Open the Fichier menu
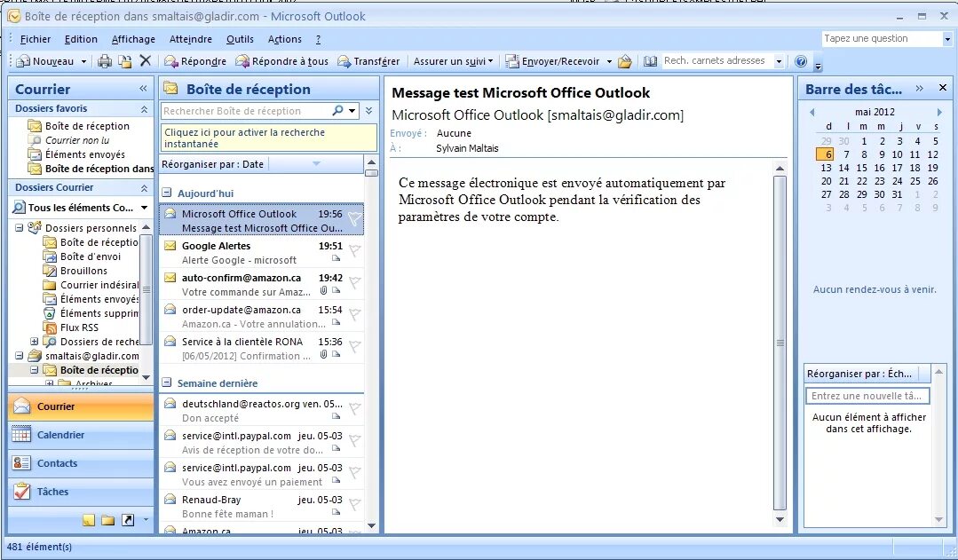 pos(36,39)
